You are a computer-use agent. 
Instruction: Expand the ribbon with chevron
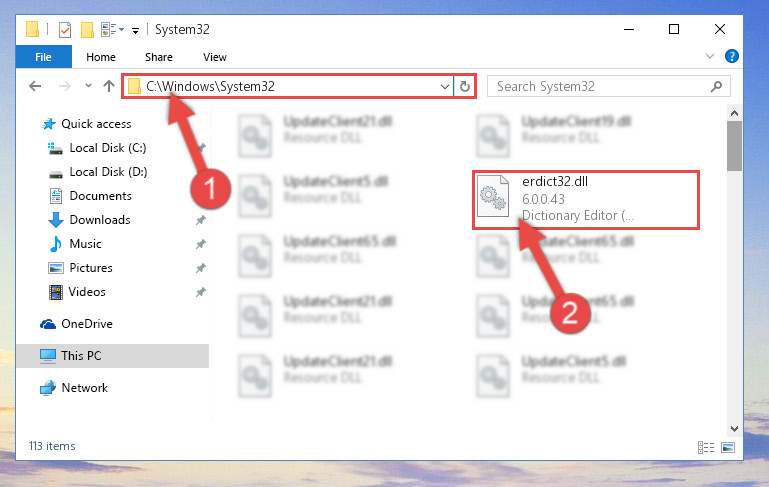[x=710, y=56]
